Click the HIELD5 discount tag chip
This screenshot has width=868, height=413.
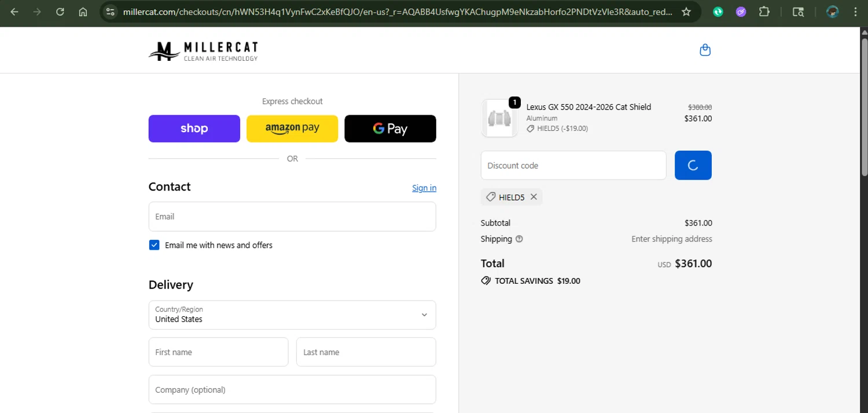(512, 197)
